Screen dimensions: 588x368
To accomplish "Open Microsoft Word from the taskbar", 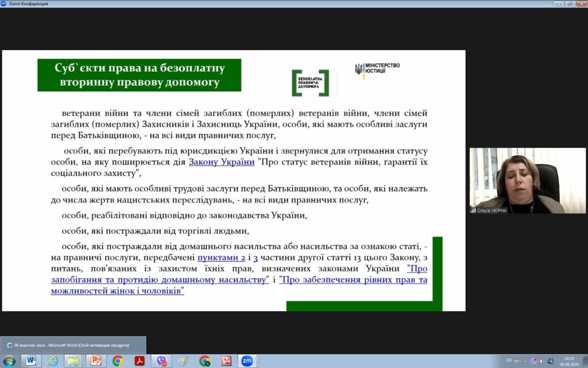I will point(31,361).
